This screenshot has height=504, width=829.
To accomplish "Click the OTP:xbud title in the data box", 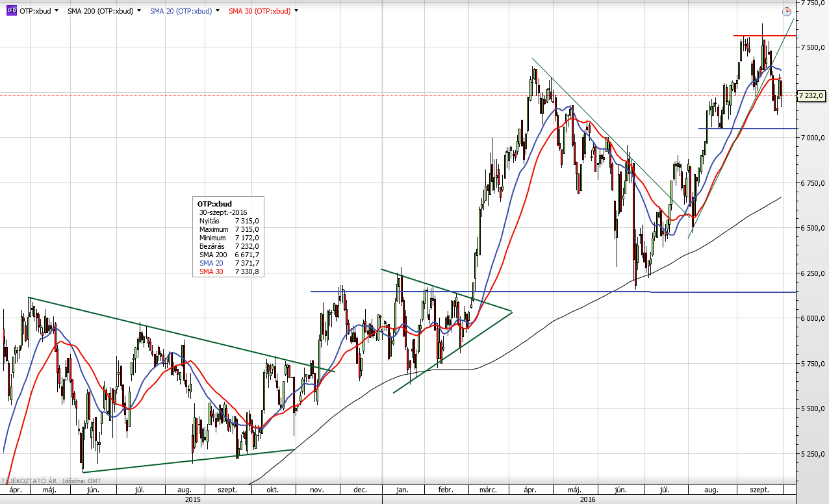I will [x=214, y=203].
